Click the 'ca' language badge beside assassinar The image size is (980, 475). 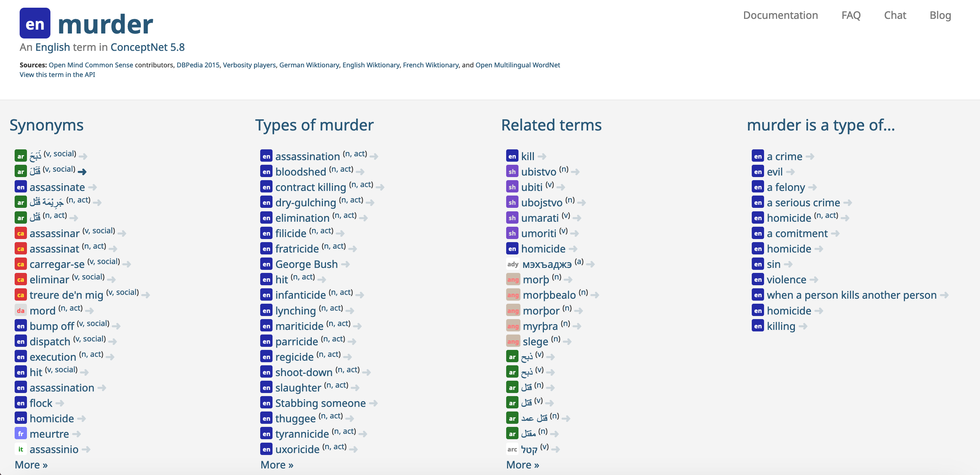pos(21,233)
